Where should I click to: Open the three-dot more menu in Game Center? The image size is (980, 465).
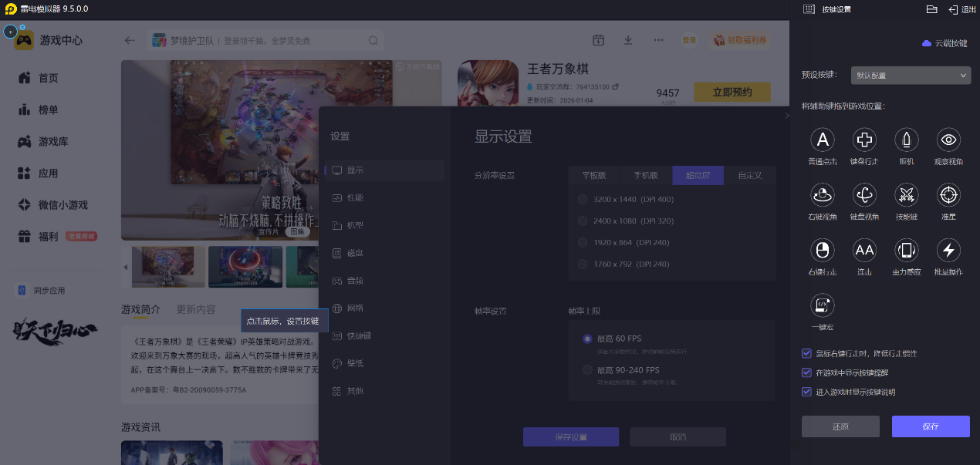[658, 40]
